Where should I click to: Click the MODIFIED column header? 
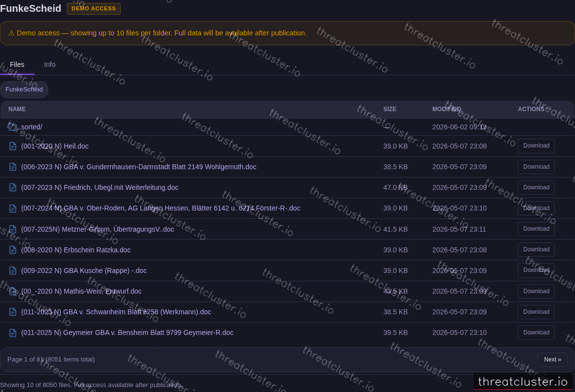coord(447,109)
